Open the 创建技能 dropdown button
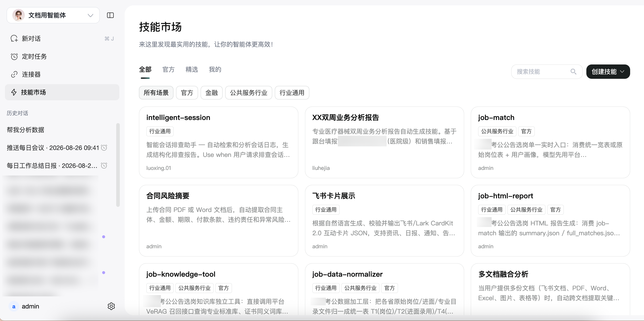The image size is (644, 321). coord(608,72)
